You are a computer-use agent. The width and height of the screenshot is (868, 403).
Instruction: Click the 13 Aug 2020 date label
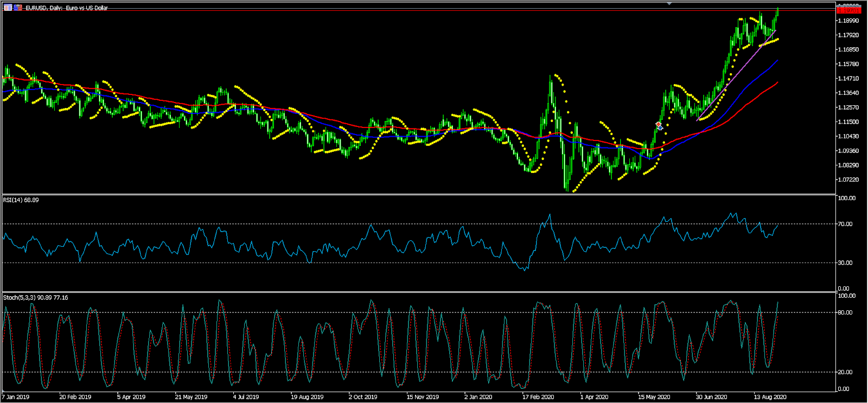tap(770, 397)
